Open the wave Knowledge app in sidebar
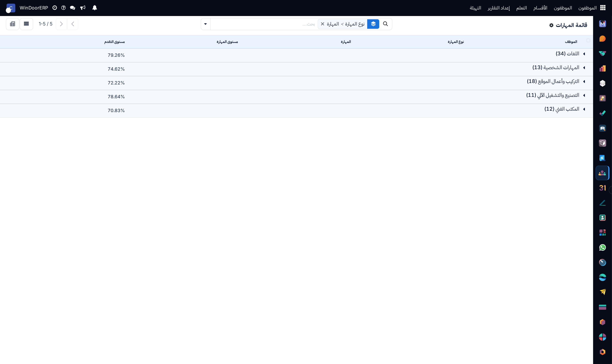Screen dimensions: 612x364 [602, 277]
